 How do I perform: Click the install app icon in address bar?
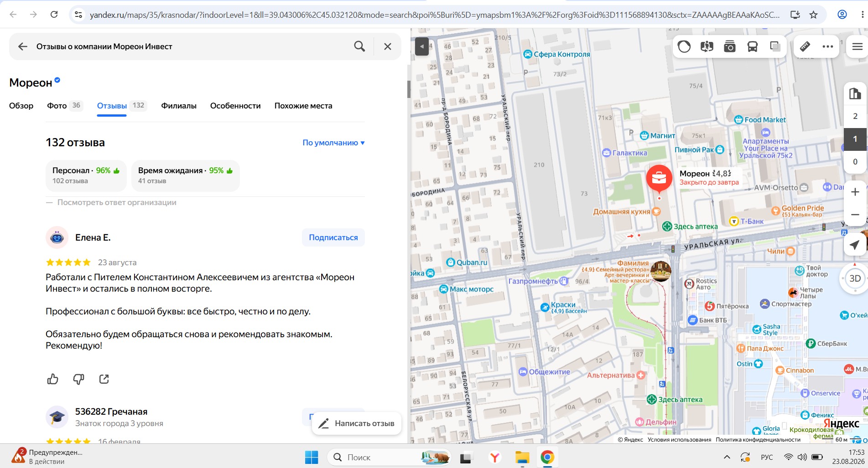click(x=795, y=15)
